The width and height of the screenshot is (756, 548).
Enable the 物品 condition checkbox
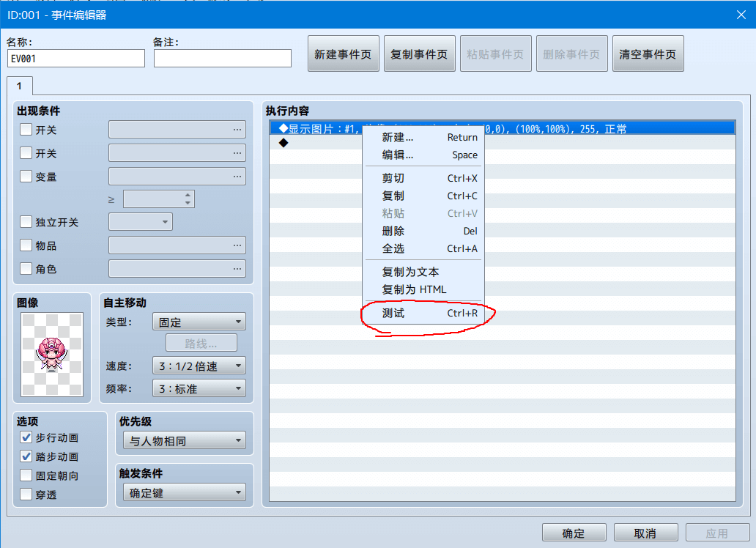tap(26, 245)
